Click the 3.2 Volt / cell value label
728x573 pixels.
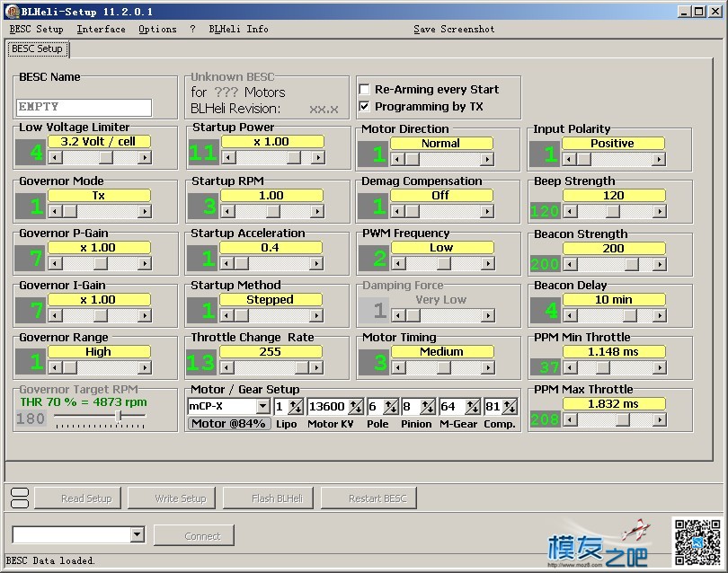pyautogui.click(x=99, y=142)
